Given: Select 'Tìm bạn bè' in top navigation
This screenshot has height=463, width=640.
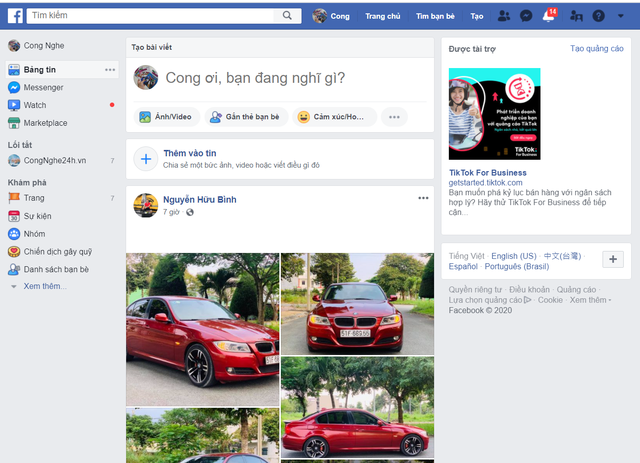Looking at the screenshot, I should tap(435, 16).
